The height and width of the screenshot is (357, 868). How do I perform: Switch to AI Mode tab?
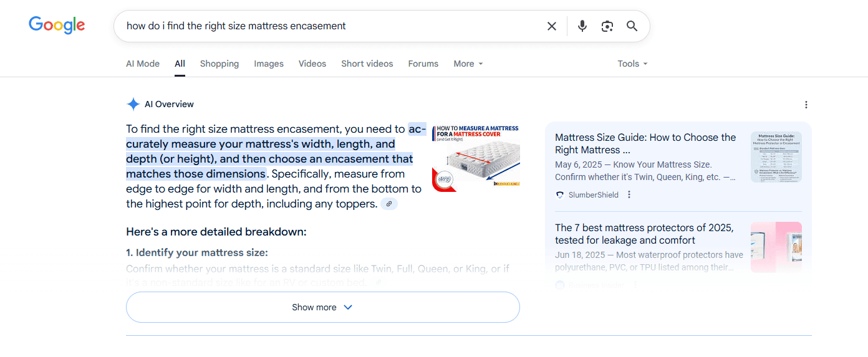pos(143,64)
